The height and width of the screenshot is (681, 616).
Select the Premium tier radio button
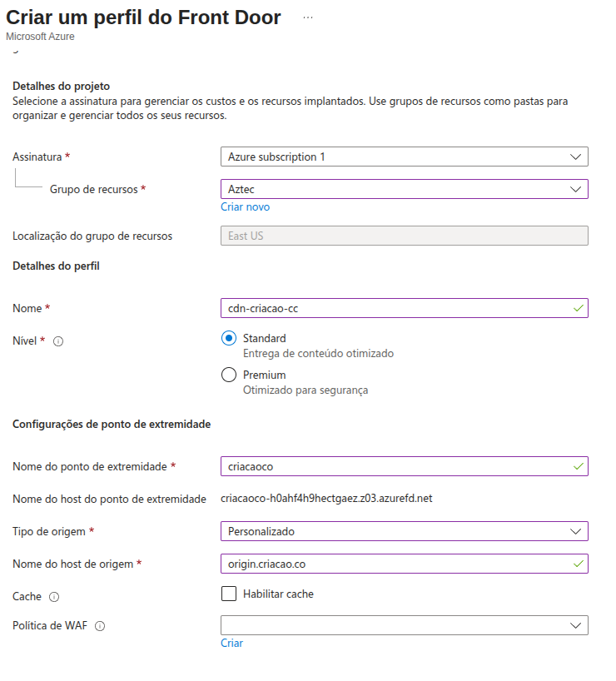[229, 375]
